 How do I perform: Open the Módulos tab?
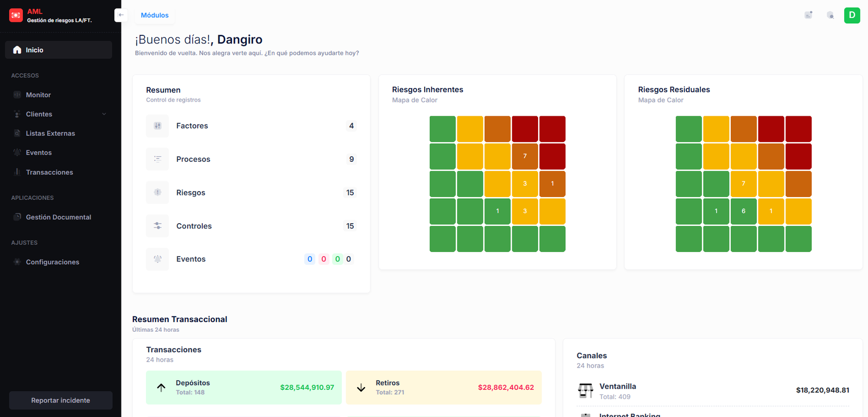point(155,15)
